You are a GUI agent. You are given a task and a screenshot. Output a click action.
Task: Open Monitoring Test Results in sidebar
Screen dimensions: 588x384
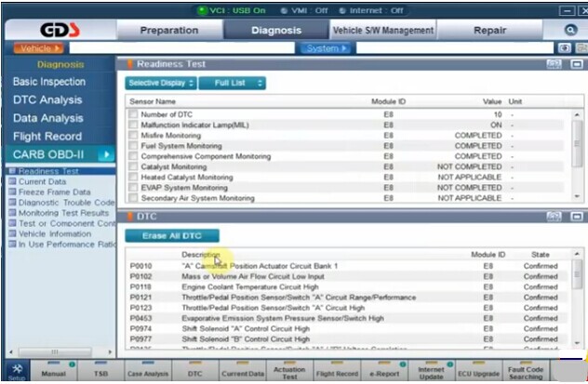click(63, 213)
